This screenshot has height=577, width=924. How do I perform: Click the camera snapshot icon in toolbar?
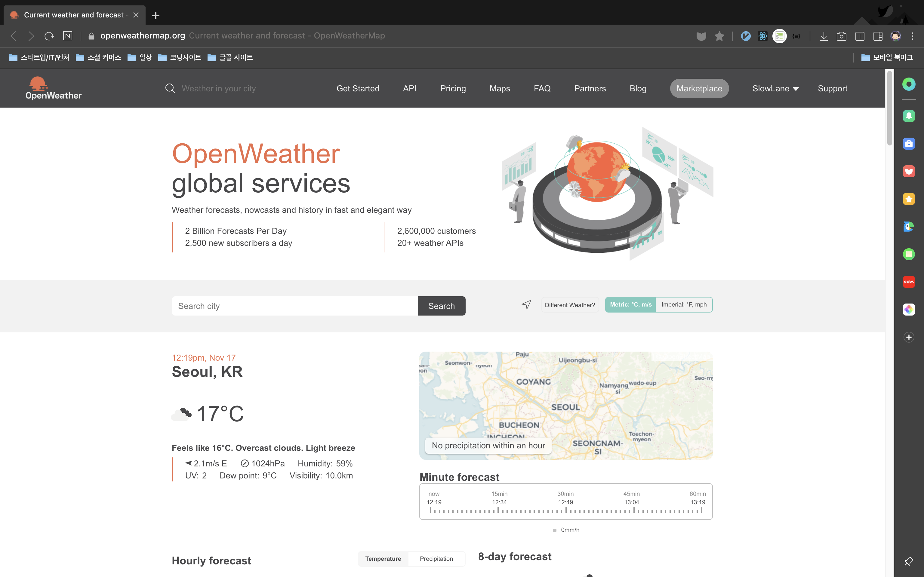click(x=841, y=36)
